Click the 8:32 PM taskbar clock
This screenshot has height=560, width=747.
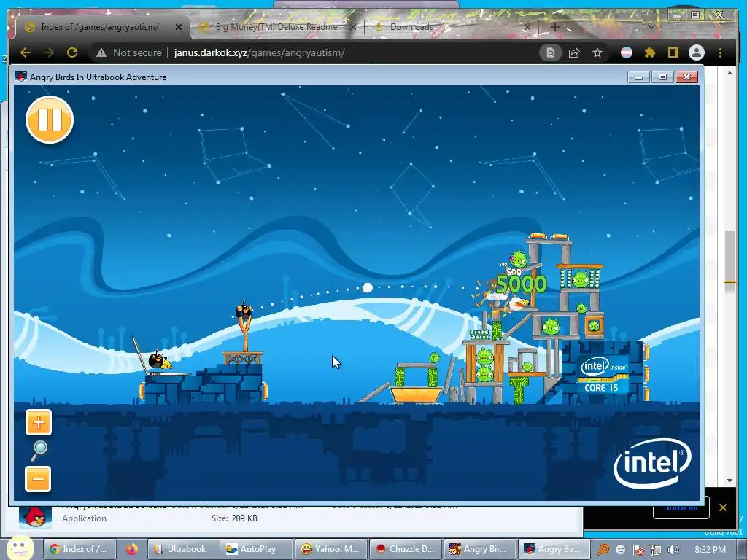(x=710, y=550)
